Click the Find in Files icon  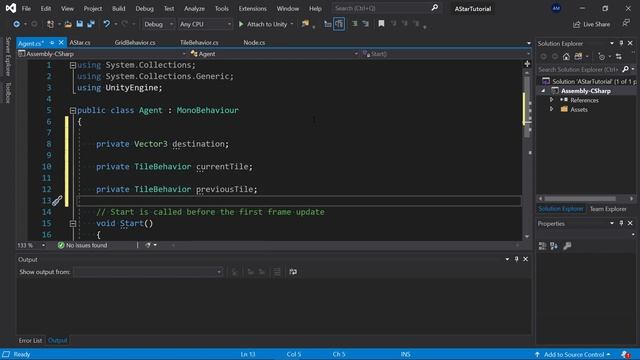pos(305,24)
